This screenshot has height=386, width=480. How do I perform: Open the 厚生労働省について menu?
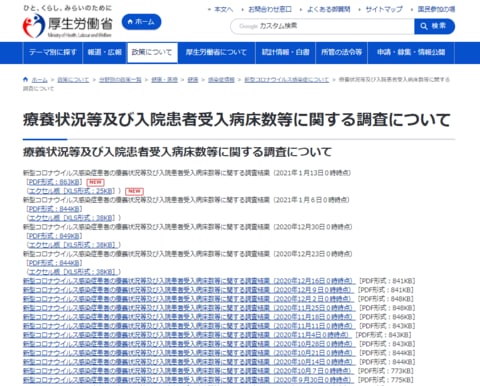216,52
